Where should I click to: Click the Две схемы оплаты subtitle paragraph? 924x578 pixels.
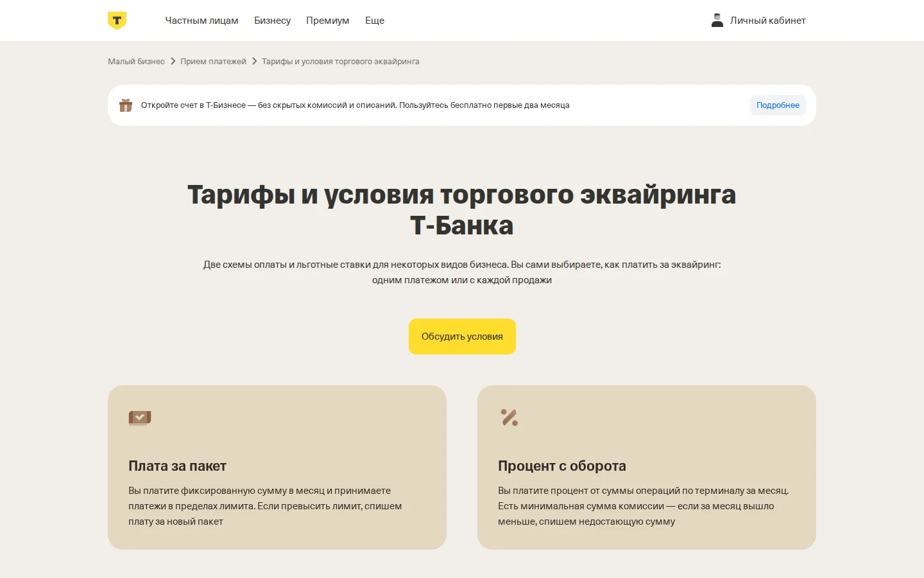point(462,272)
